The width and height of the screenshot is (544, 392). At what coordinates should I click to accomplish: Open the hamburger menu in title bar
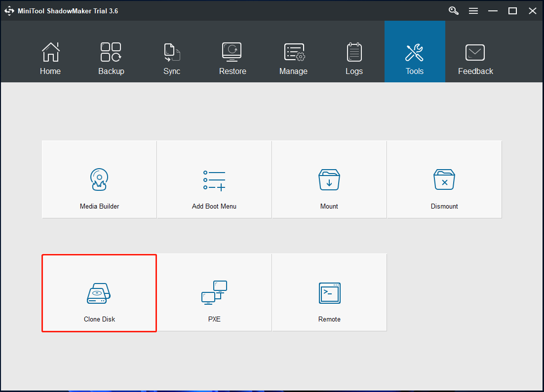tap(473, 11)
